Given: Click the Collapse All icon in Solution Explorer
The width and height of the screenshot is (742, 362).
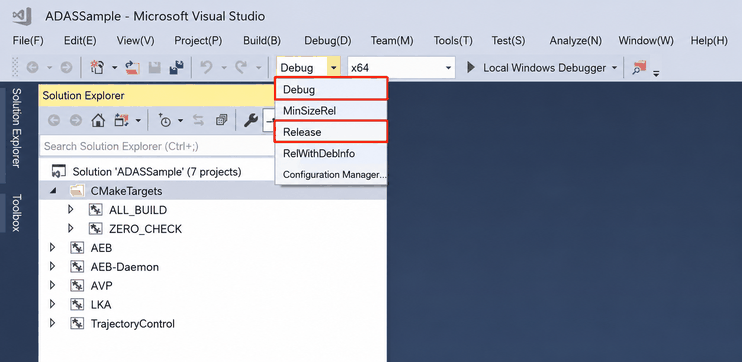Looking at the screenshot, I should 221,121.
